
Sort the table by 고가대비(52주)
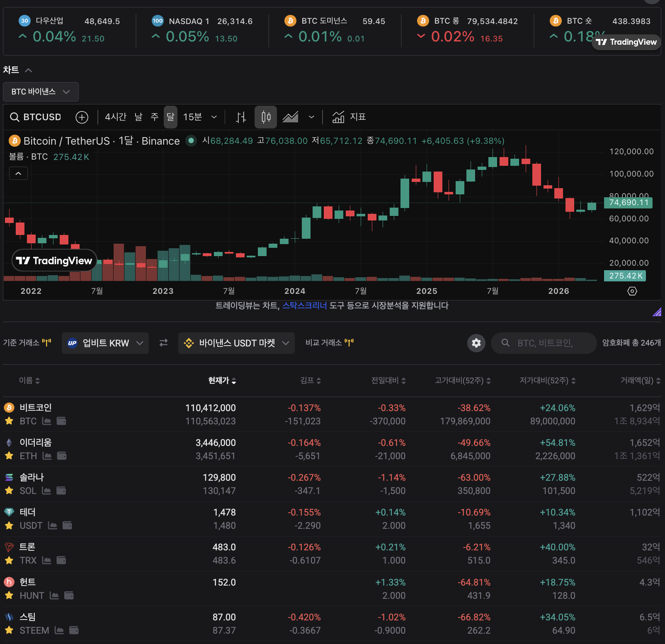463,380
